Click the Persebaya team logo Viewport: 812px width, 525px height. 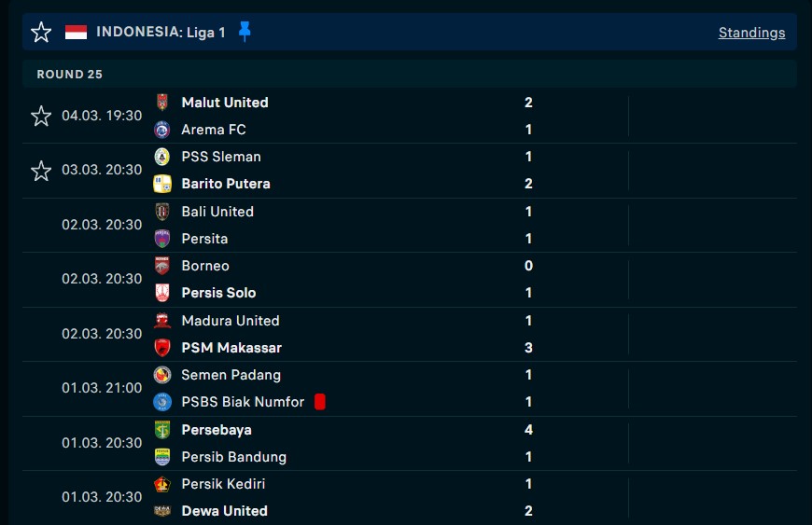pyautogui.click(x=162, y=430)
